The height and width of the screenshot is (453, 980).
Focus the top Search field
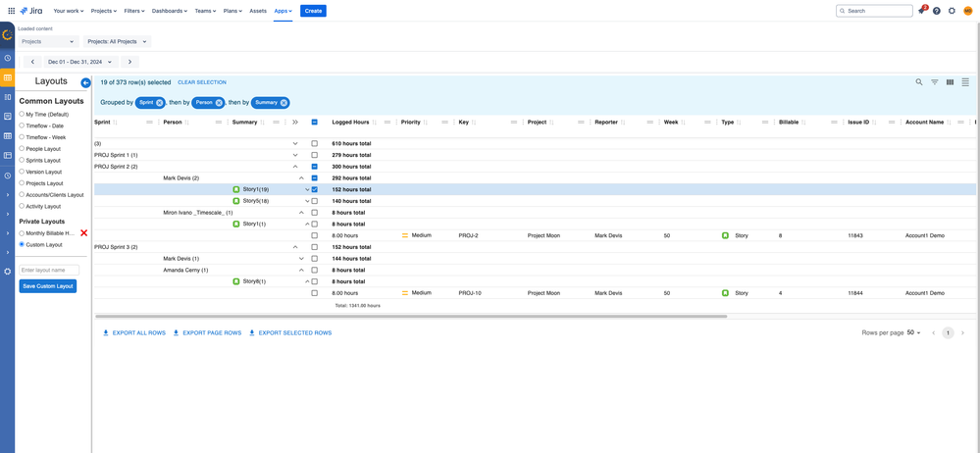point(874,11)
